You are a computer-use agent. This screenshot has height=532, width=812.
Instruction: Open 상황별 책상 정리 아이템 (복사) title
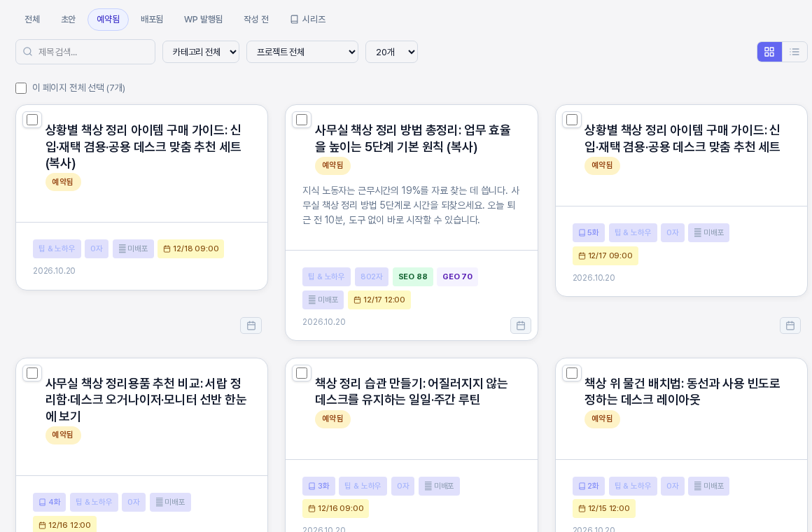tap(143, 146)
